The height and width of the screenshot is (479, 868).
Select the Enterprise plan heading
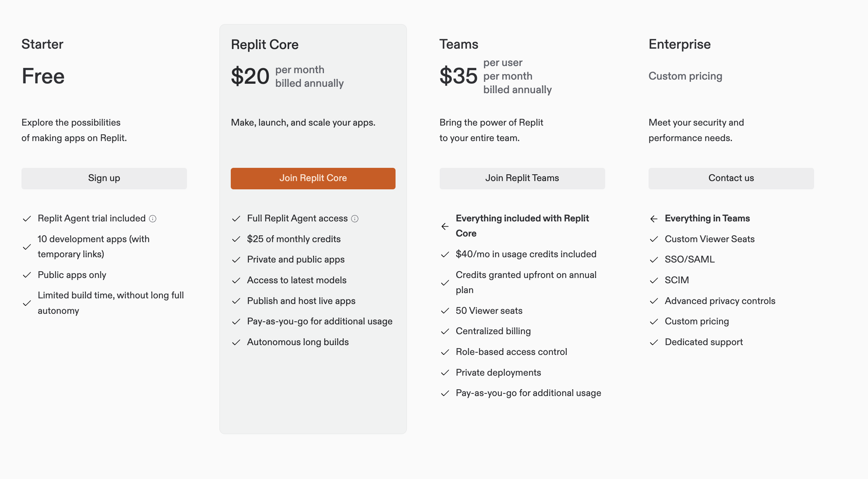pyautogui.click(x=679, y=44)
